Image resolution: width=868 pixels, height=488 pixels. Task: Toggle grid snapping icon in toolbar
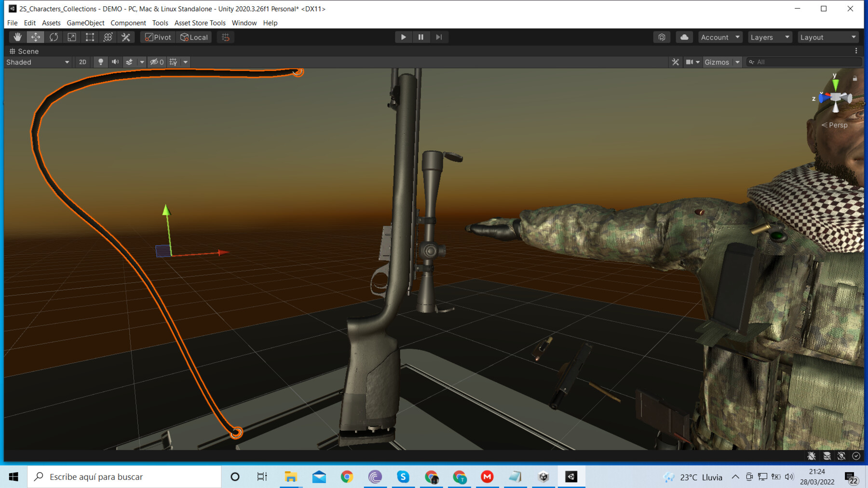pyautogui.click(x=225, y=37)
